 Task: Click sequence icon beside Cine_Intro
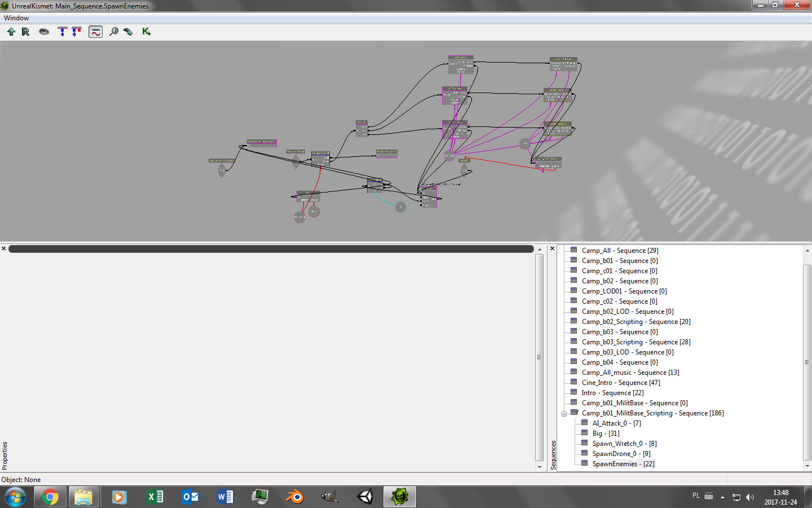(573, 382)
